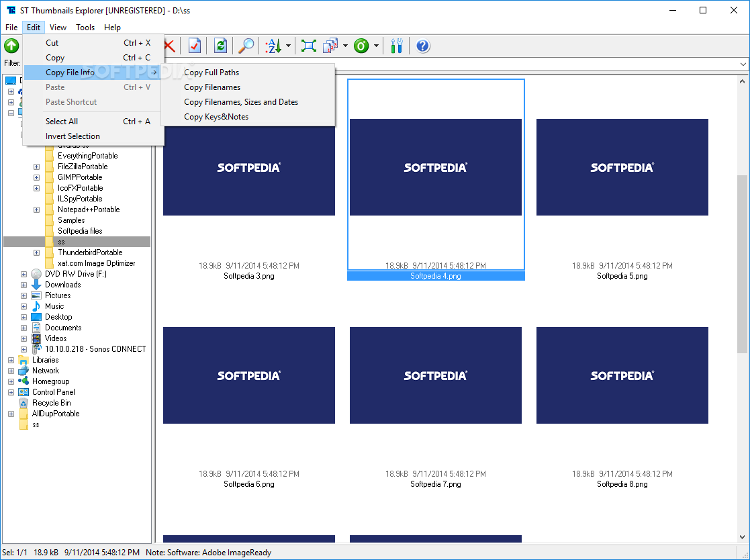Viewport: 750px width, 560px height.
Task: Expand the DVD RW Drive (F:) node
Action: pos(24,274)
